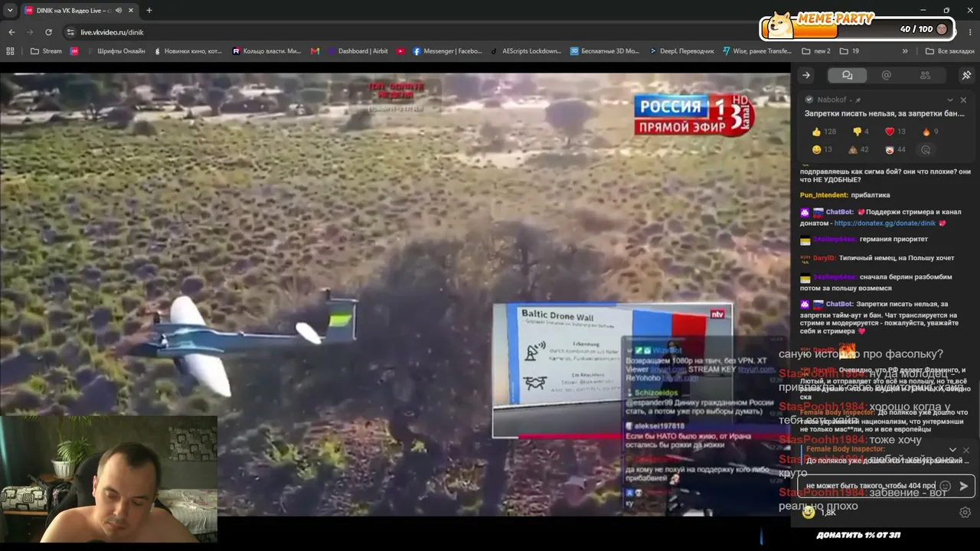The height and width of the screenshot is (551, 980).
Task: Dismiss the Female Body Inspector reply preview
Action: coord(965,450)
